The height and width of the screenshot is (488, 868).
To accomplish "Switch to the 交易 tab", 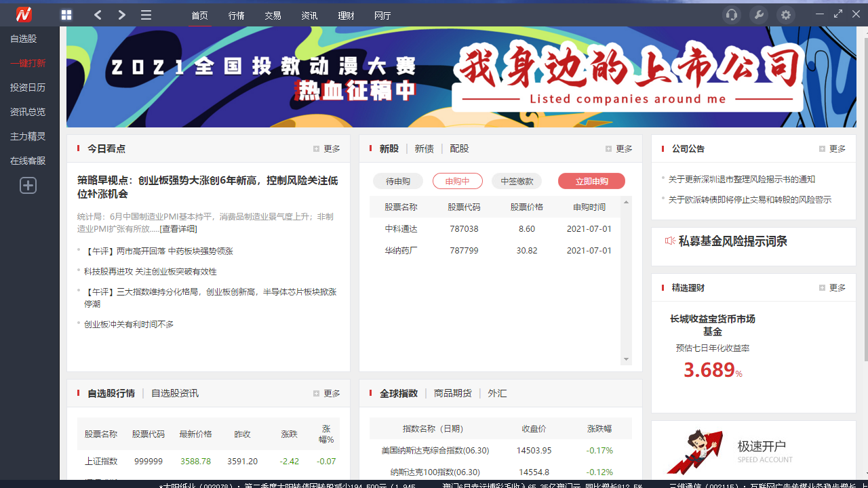I will [x=273, y=15].
